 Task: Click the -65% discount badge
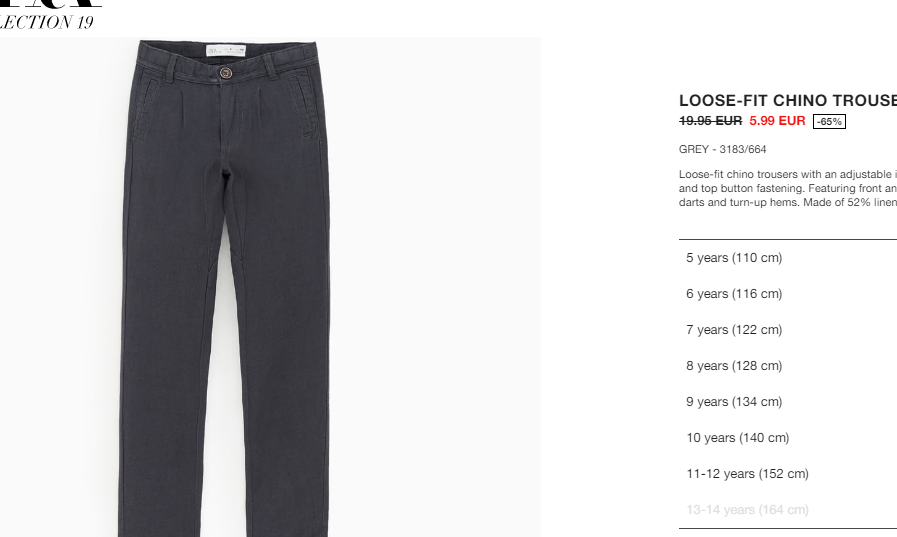click(x=829, y=121)
